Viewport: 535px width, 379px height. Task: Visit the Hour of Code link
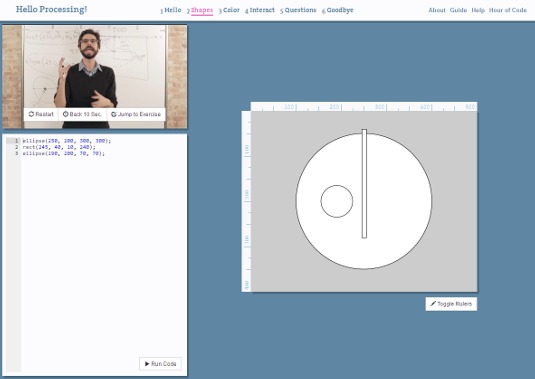[508, 10]
